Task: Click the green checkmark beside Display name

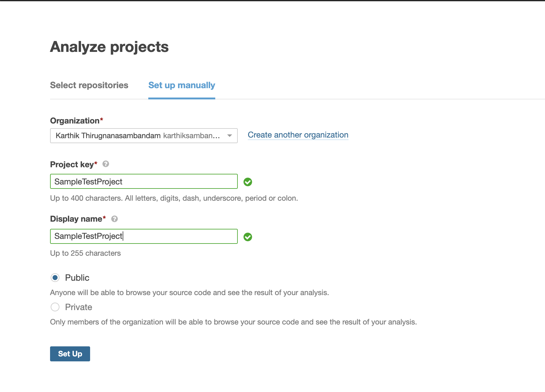Action: point(248,237)
